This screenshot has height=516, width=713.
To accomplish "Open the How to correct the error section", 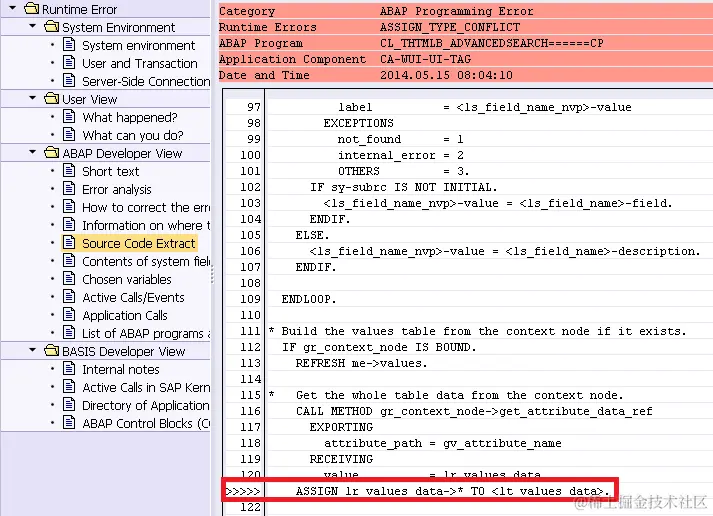I will pos(146,207).
